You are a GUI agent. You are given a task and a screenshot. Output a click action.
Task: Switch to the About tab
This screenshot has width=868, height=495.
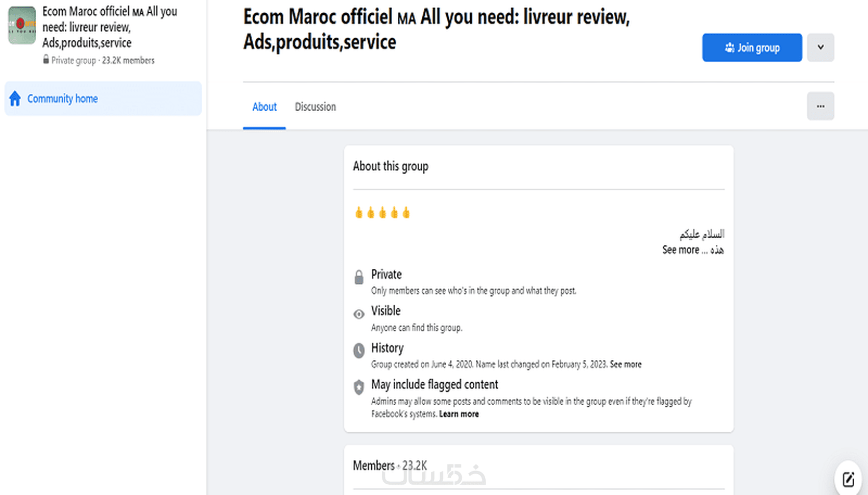[264, 107]
